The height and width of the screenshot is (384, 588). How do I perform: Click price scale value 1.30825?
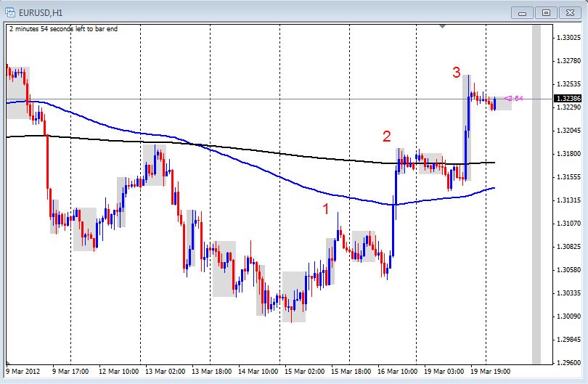point(568,247)
